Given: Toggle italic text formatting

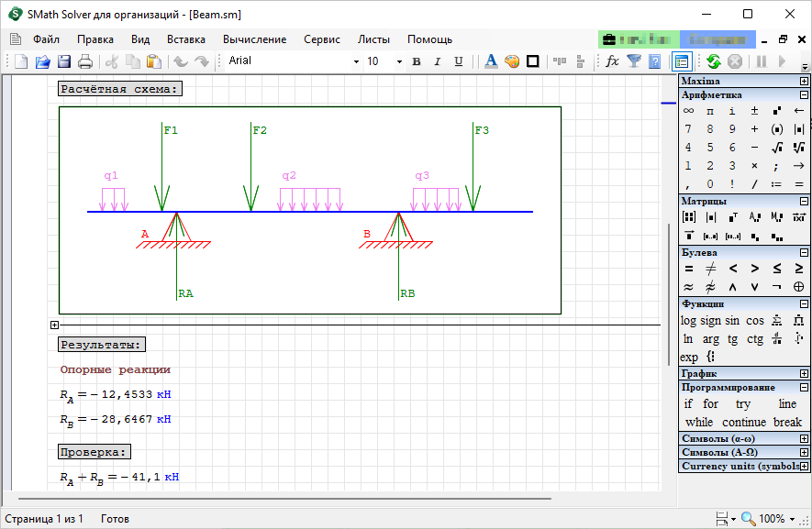Looking at the screenshot, I should pyautogui.click(x=438, y=61).
